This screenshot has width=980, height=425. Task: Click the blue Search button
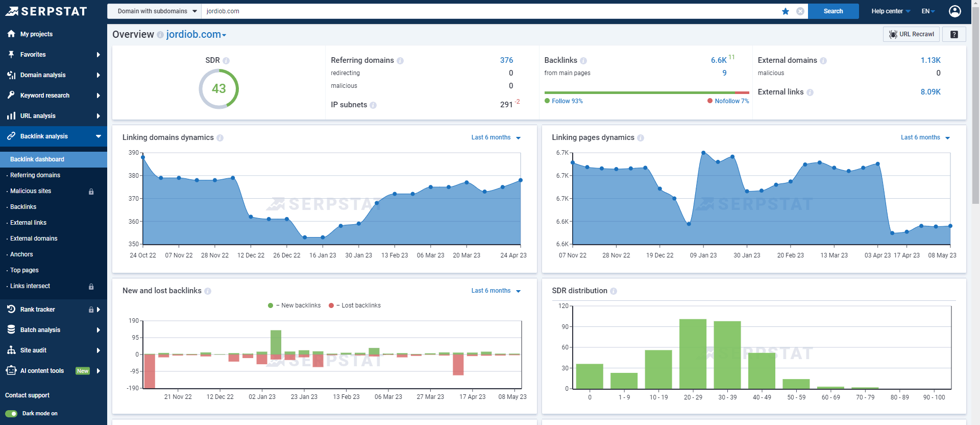pos(833,11)
